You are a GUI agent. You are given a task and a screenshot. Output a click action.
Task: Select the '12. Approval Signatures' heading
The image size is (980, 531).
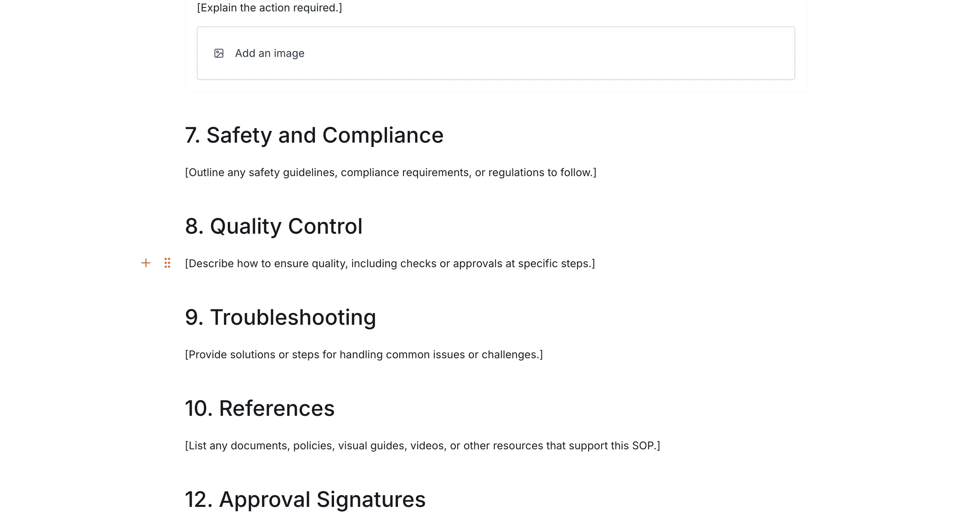(x=305, y=499)
